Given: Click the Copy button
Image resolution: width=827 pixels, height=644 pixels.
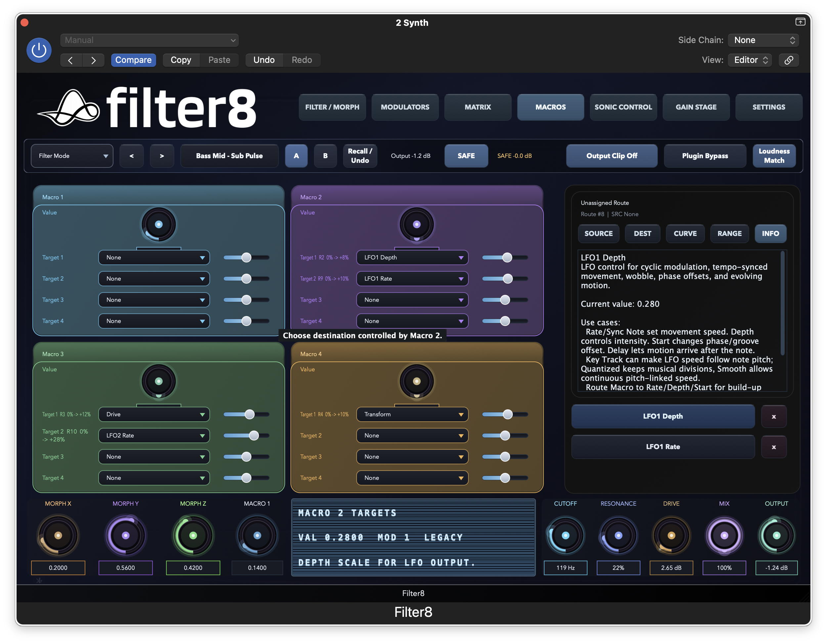Looking at the screenshot, I should (181, 60).
